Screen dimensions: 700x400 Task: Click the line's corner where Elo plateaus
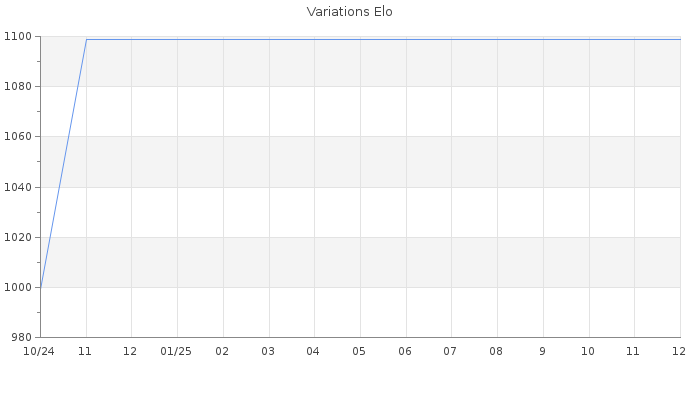point(86,39)
